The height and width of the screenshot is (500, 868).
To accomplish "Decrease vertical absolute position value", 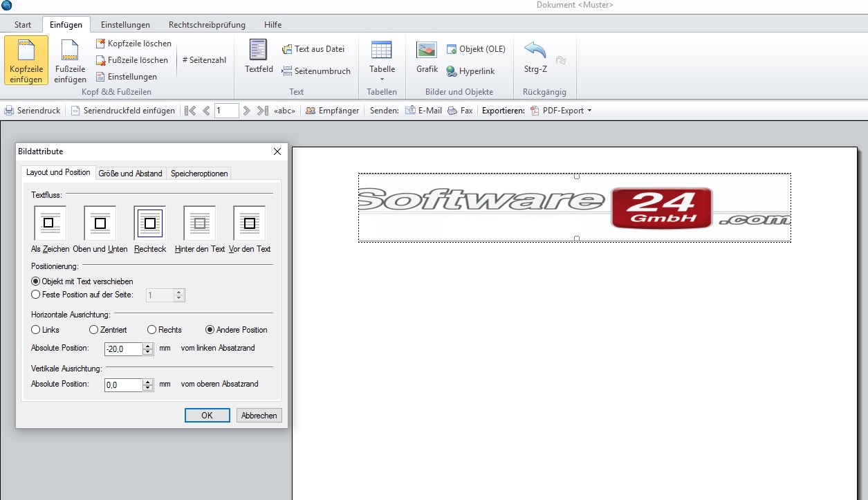I will click(148, 388).
